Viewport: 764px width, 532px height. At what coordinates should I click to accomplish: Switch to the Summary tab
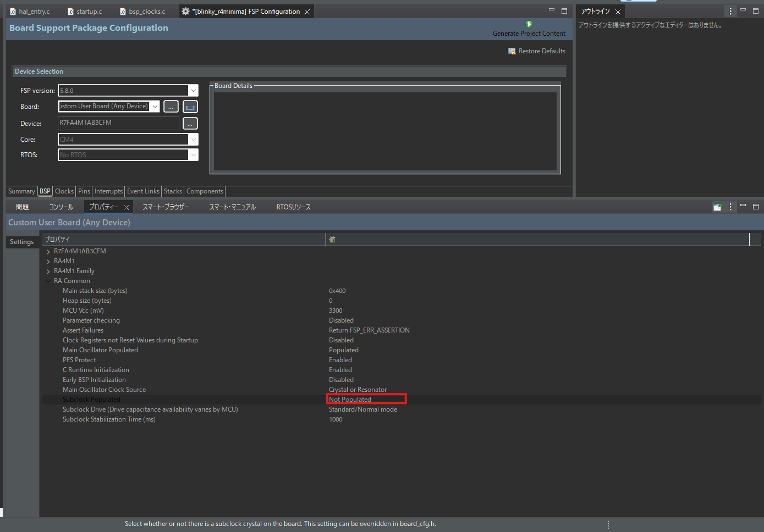coord(21,191)
